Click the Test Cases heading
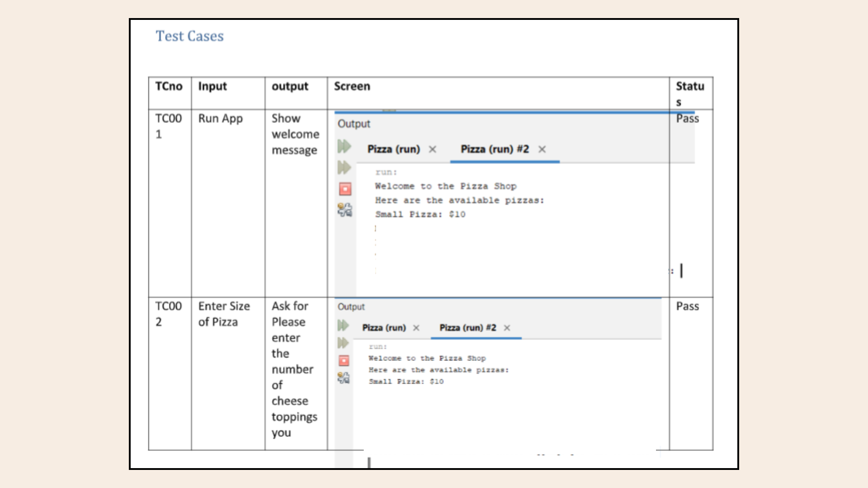The width and height of the screenshot is (868, 488). tap(190, 36)
